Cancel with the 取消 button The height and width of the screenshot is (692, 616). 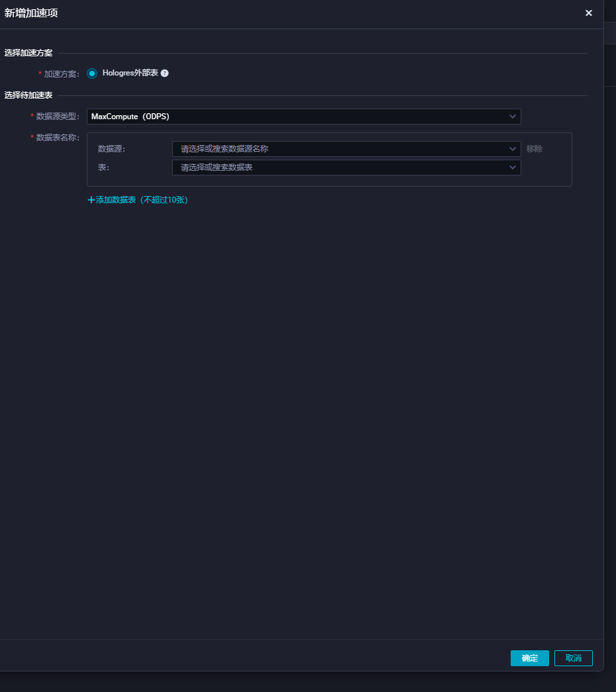tap(573, 658)
